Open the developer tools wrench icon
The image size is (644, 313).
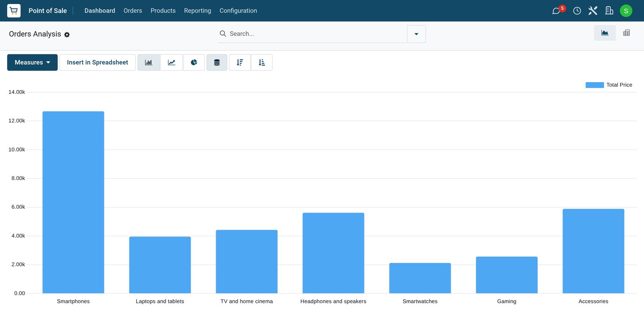tap(593, 10)
